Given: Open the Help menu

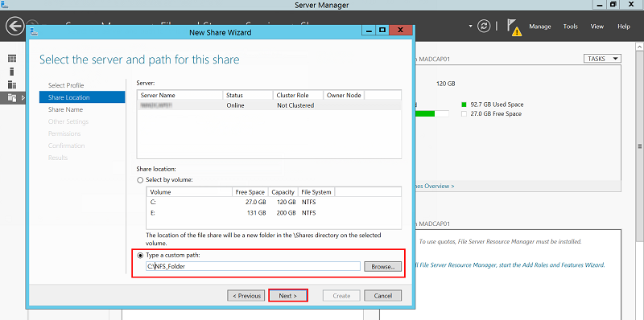Looking at the screenshot, I should (x=623, y=27).
